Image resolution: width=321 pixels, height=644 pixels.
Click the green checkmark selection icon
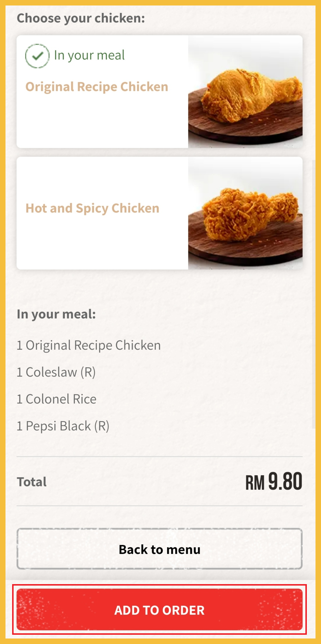click(37, 56)
